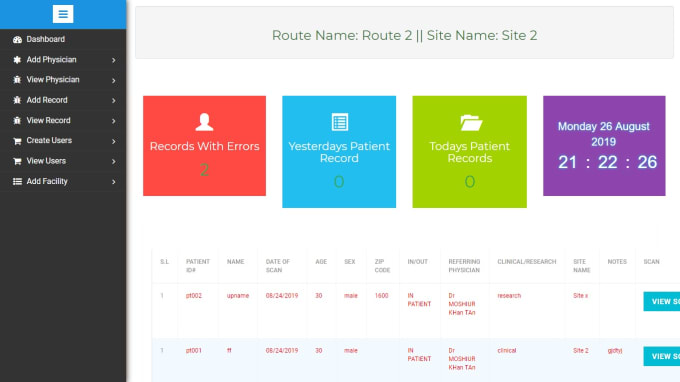Click IN PATIENT cell in pt002 row
The width and height of the screenshot is (680, 382).
pyautogui.click(x=419, y=300)
